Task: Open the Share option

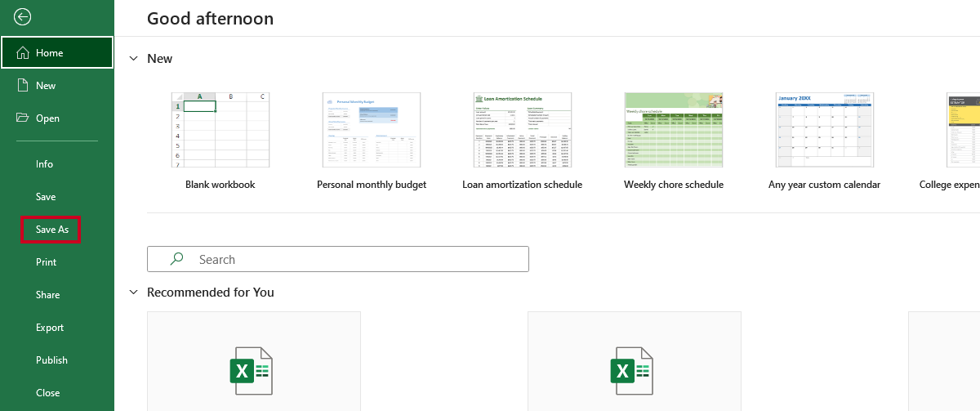Action: click(x=47, y=295)
